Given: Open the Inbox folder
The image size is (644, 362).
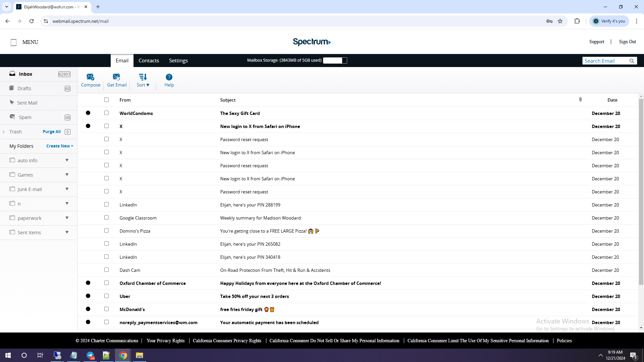Looking at the screenshot, I should pos(25,74).
